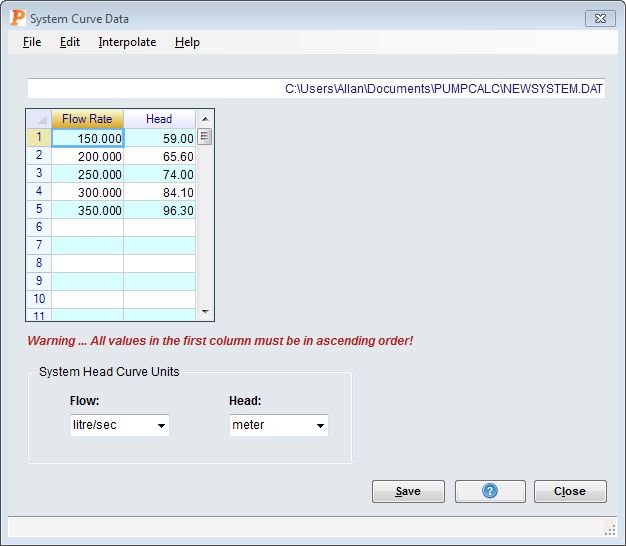
Task: Select flow rate cell 350.000
Action: click(x=88, y=210)
